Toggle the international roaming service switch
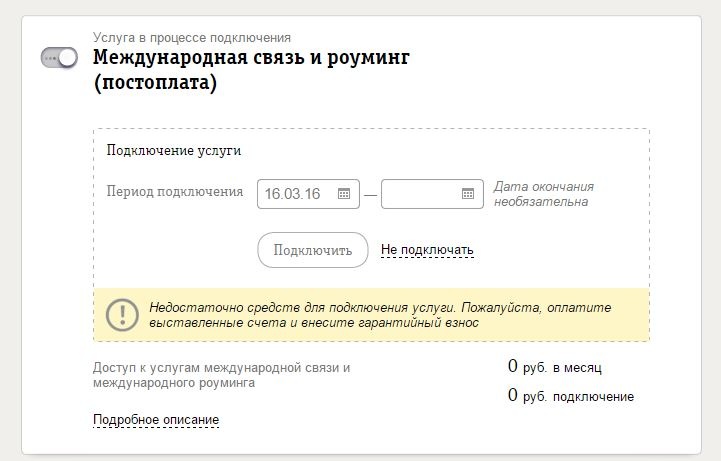Screen dimensions: 721x461 point(59,58)
